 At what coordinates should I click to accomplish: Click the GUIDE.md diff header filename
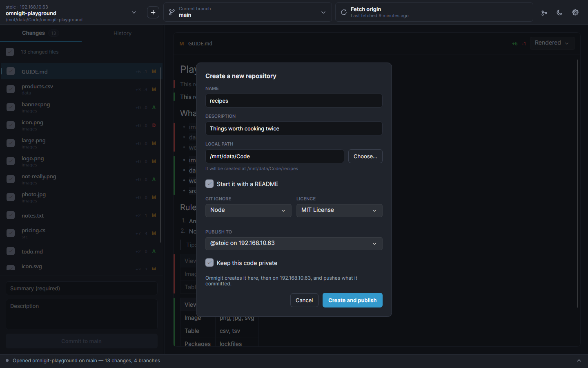pos(200,43)
